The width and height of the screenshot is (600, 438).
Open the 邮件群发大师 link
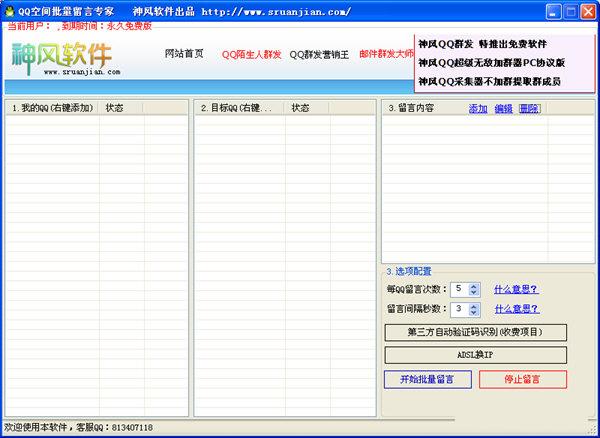point(386,54)
